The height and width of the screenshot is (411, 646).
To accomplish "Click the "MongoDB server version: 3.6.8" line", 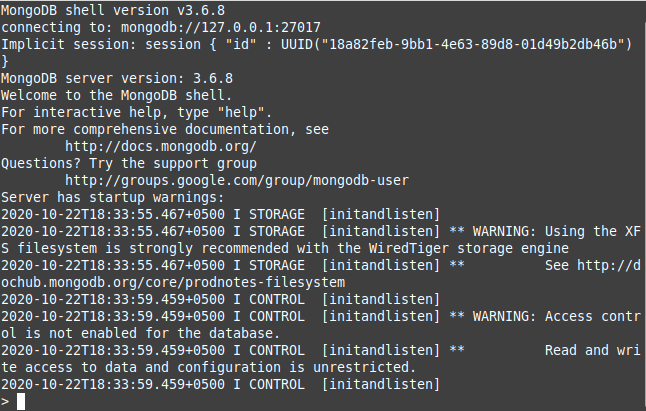I will pyautogui.click(x=117, y=77).
